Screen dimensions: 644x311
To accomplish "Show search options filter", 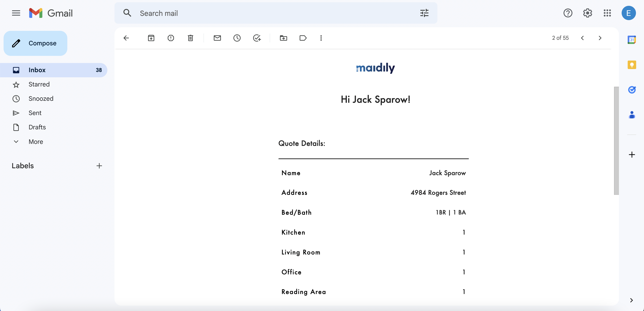I will (x=424, y=13).
